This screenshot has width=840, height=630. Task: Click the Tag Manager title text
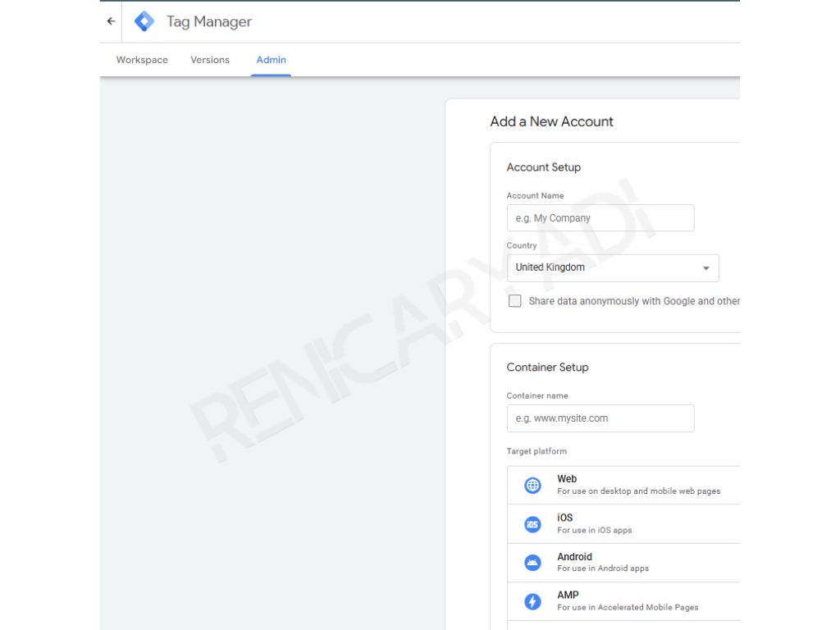tap(209, 21)
